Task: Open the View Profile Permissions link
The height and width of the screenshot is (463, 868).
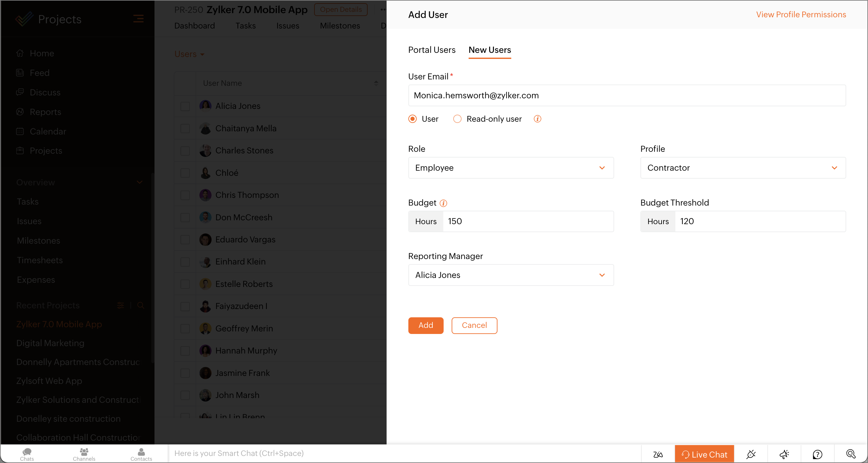Action: [x=801, y=14]
